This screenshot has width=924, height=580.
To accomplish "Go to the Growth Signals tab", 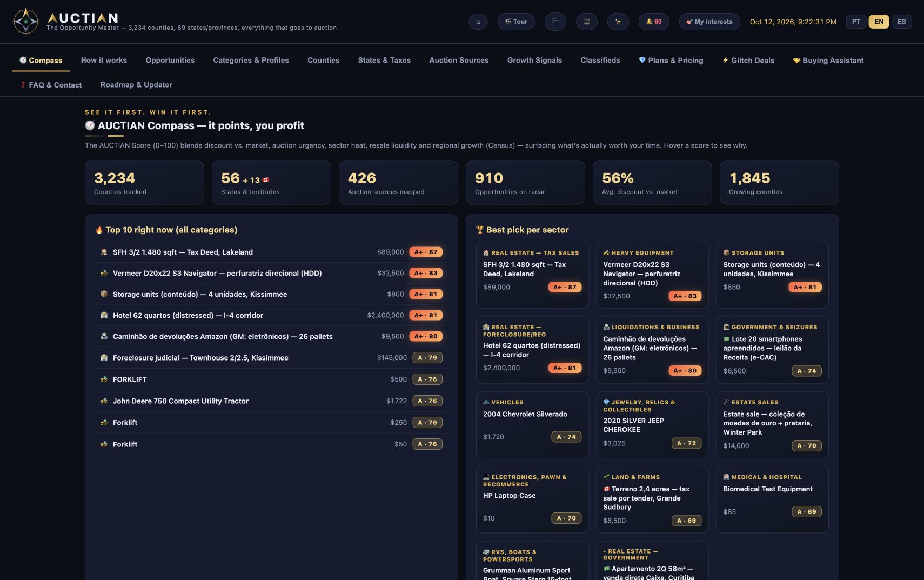I will point(534,61).
